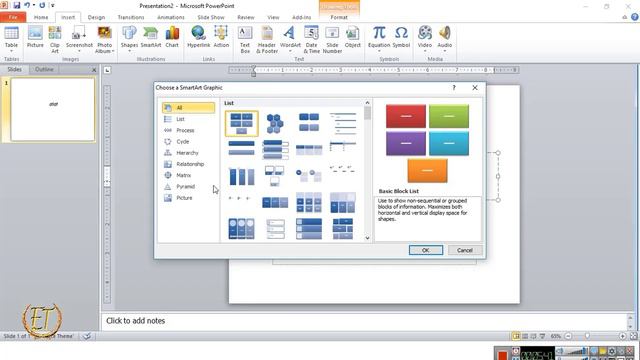Click the Object insert icon
This screenshot has width=640, height=360.
353,37
